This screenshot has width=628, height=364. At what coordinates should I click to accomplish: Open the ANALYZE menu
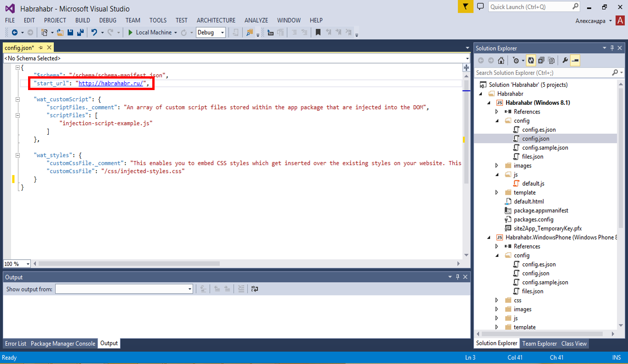click(x=256, y=20)
